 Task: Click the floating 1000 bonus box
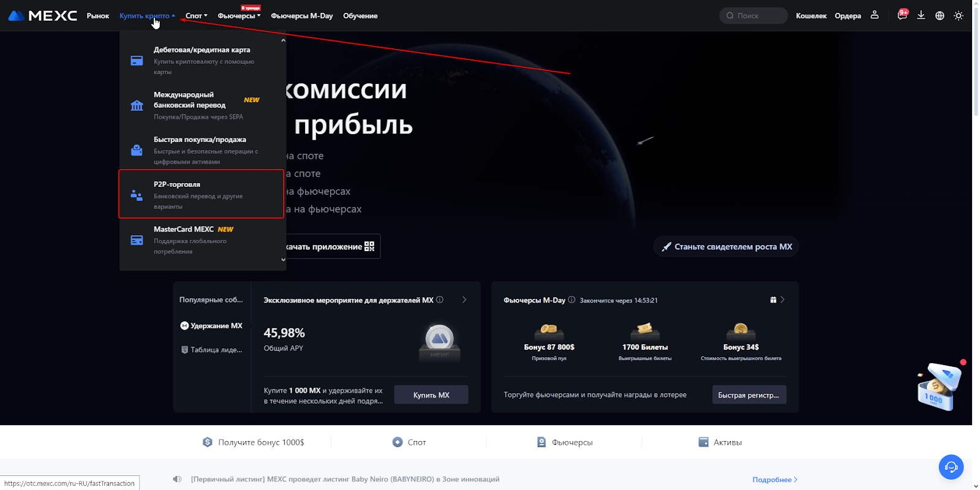[940, 386]
